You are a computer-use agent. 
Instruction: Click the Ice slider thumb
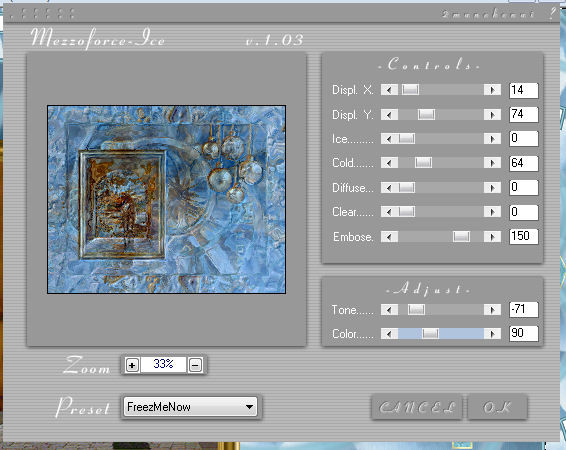(x=406, y=139)
